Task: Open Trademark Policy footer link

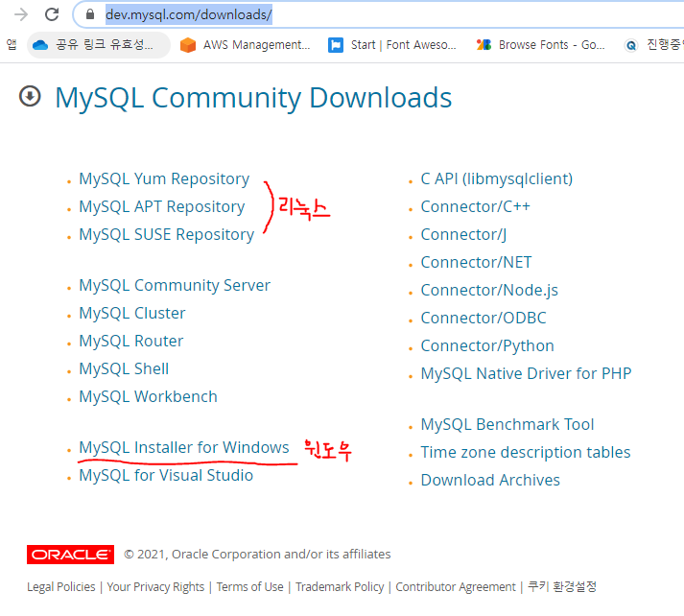Action: click(340, 587)
